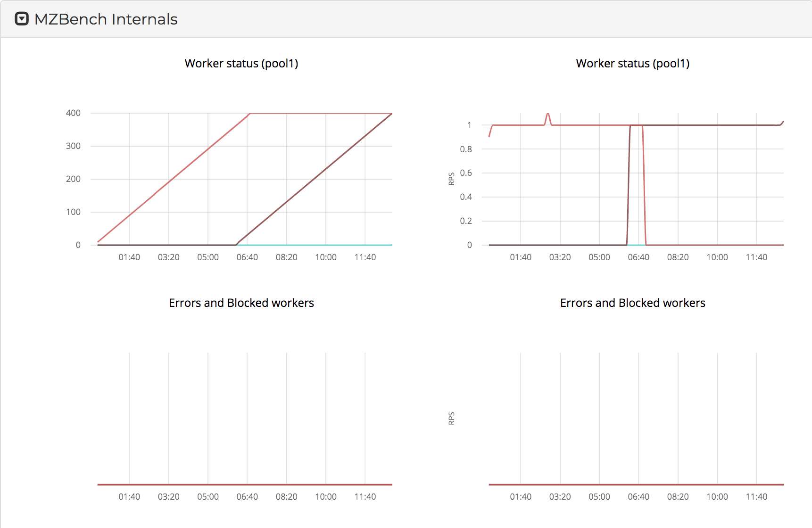812x528 pixels.
Task: Click 01:40 tick on left worker status chart
Action: tap(129, 257)
